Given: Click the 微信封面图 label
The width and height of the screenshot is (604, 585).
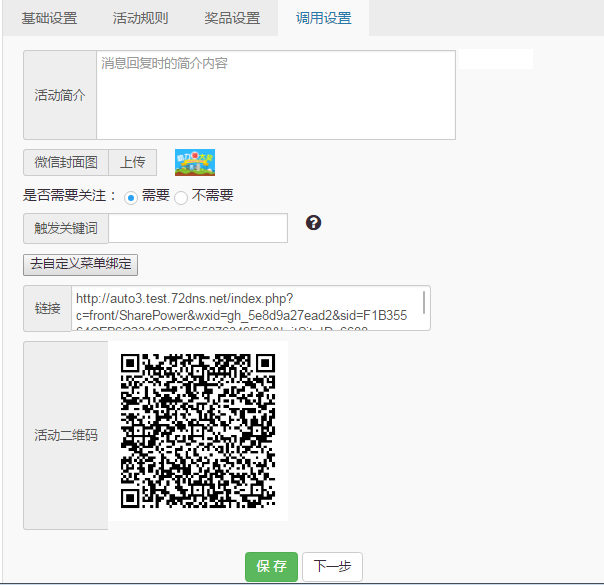Looking at the screenshot, I should click(66, 162).
